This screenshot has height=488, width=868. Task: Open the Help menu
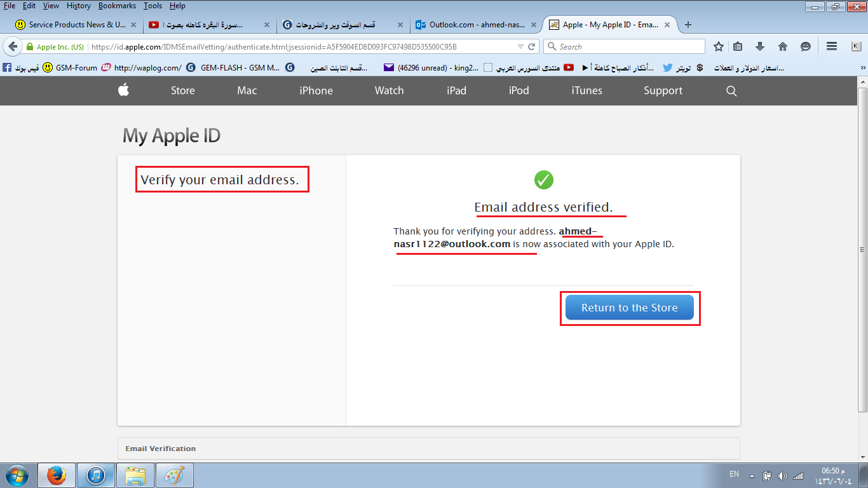[x=177, y=6]
